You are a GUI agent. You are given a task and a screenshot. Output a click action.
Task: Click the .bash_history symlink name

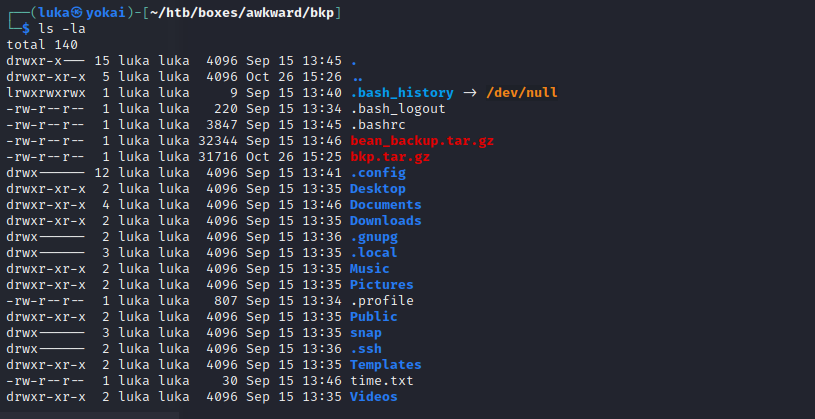(401, 93)
